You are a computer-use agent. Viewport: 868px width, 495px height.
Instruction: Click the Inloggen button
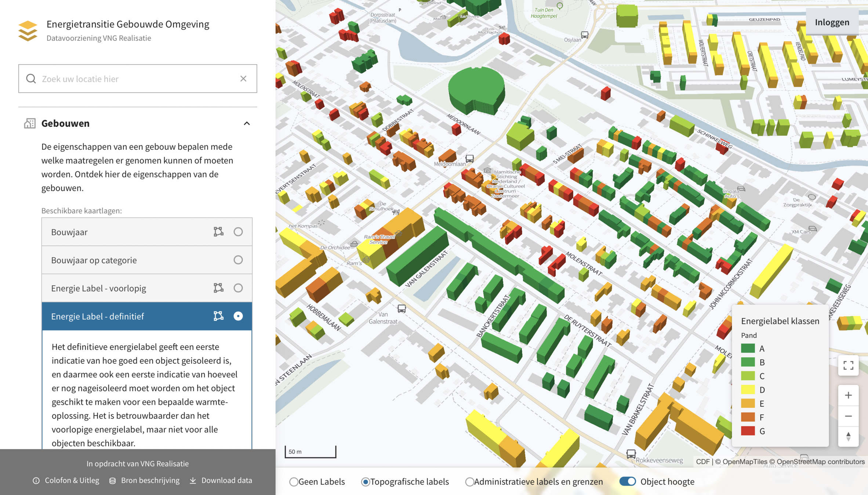[832, 22]
